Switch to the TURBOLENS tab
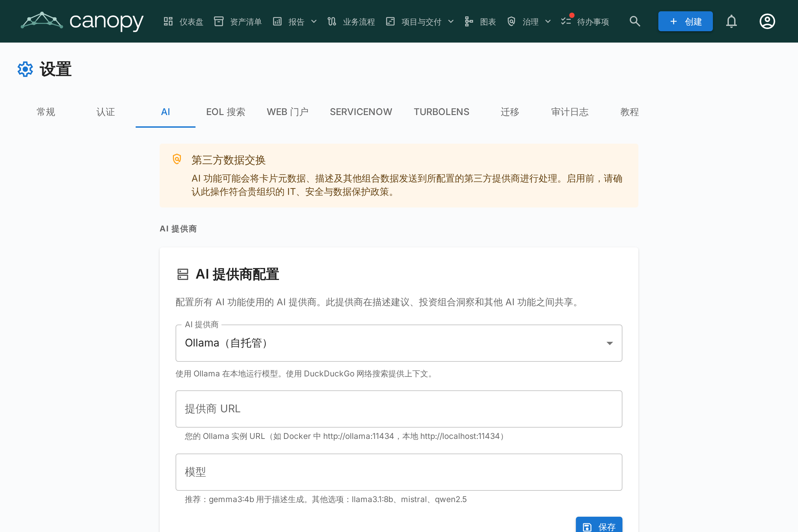 click(x=442, y=112)
